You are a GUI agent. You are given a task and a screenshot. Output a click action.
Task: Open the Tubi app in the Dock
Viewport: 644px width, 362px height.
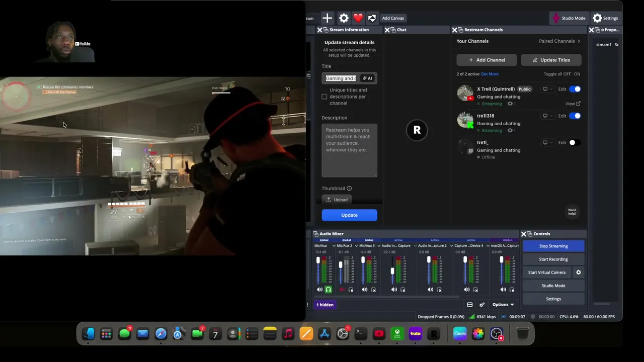coord(415,333)
